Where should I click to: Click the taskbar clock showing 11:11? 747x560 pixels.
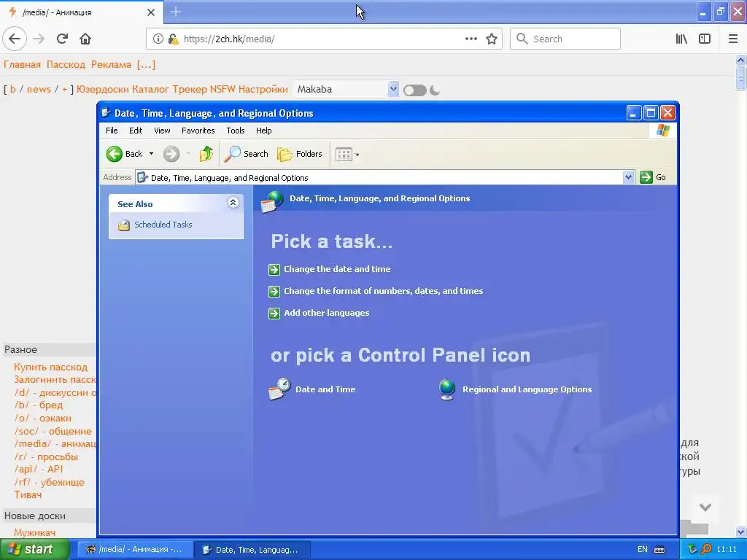pyautogui.click(x=727, y=549)
